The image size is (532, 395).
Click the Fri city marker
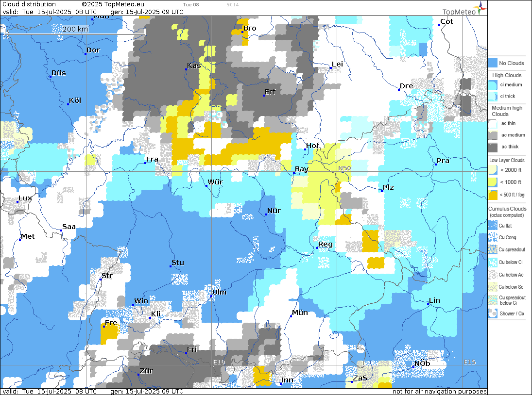tap(186, 353)
